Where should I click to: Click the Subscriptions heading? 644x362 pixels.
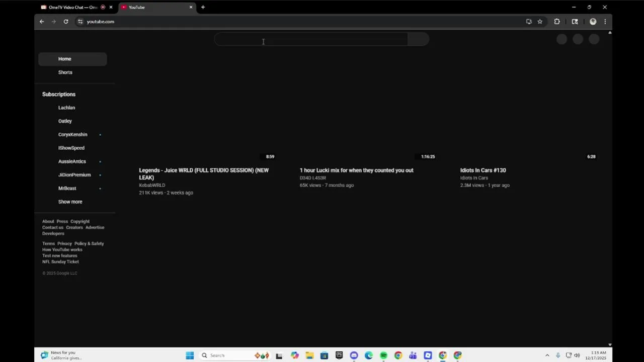(59, 95)
